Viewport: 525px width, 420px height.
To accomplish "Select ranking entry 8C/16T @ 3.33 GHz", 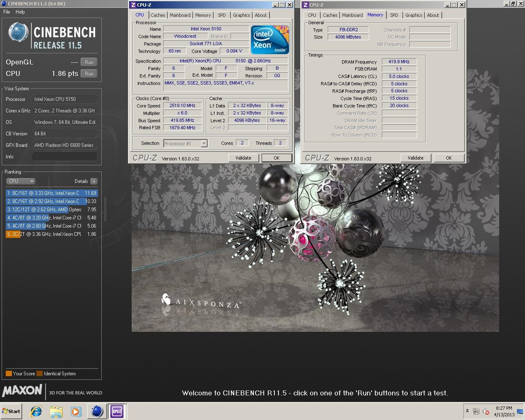I will click(x=52, y=193).
